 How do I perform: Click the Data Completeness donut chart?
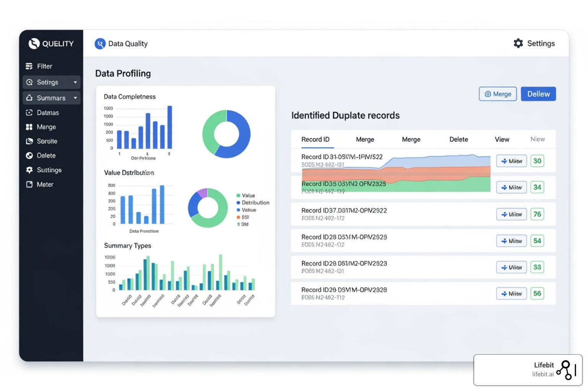pos(226,134)
